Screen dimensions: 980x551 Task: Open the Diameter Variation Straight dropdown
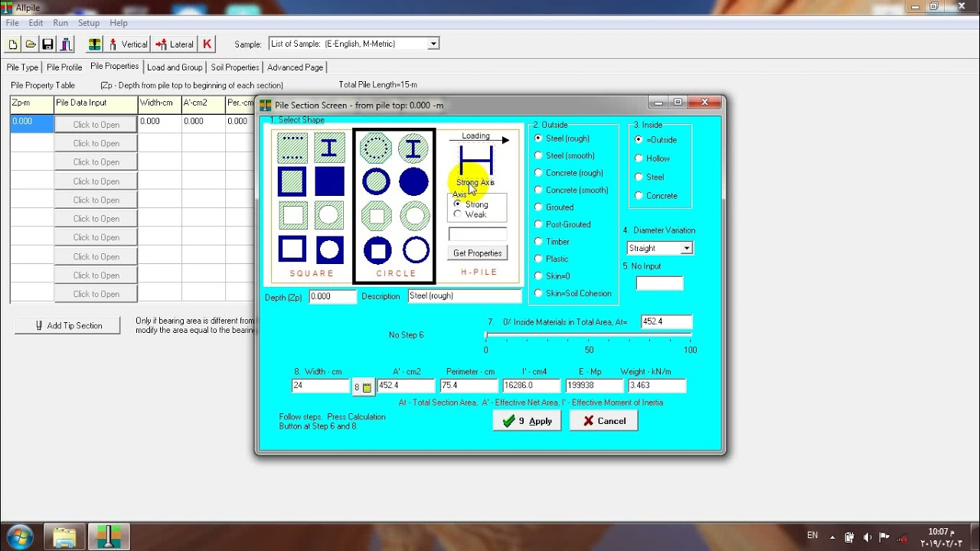point(687,248)
